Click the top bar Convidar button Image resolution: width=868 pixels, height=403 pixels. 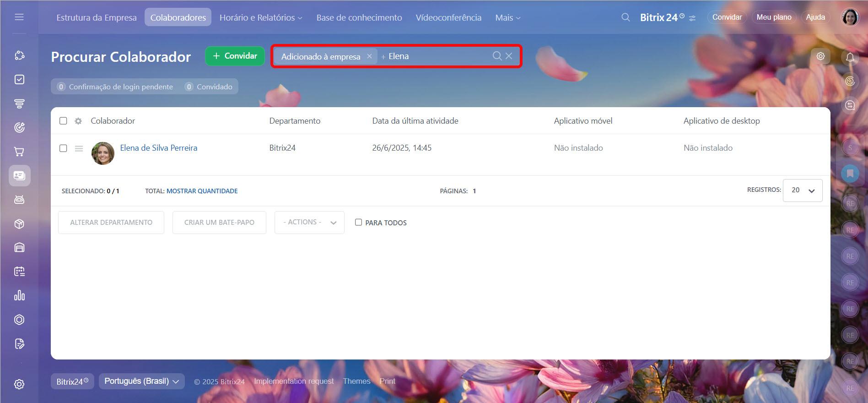point(727,17)
